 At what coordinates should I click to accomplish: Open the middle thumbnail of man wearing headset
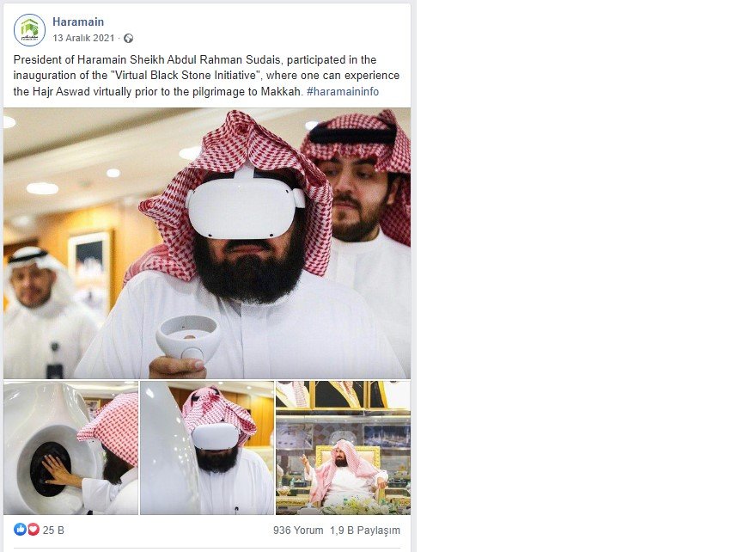(207, 448)
